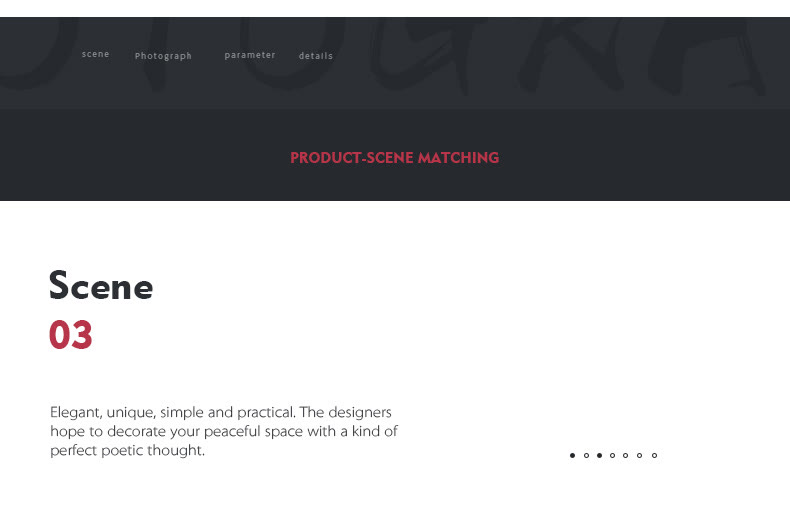Jump to the sixth carousel dot
This screenshot has height=522, width=790.
pyautogui.click(x=639, y=455)
